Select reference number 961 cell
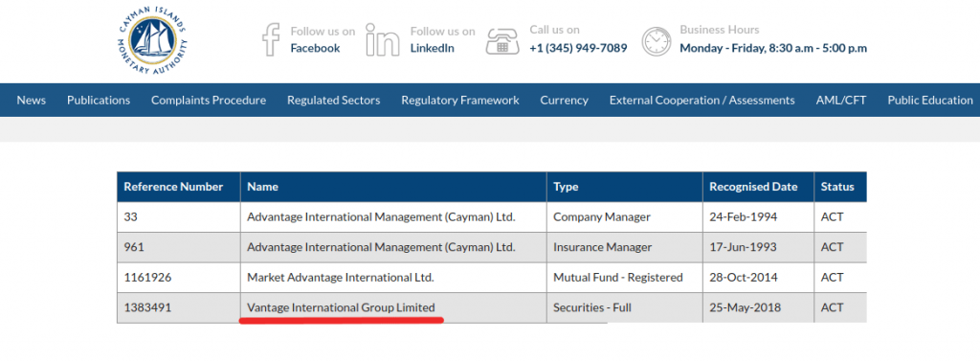 179,247
